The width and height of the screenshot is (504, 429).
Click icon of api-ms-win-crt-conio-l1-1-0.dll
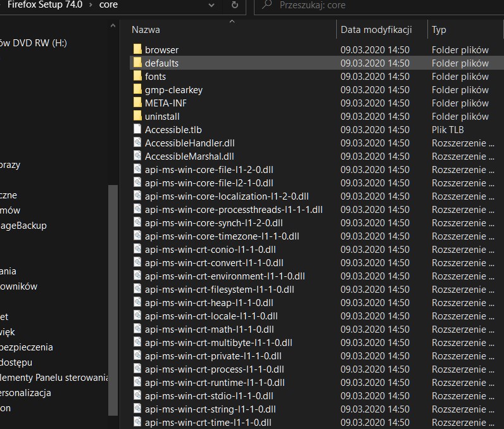137,249
